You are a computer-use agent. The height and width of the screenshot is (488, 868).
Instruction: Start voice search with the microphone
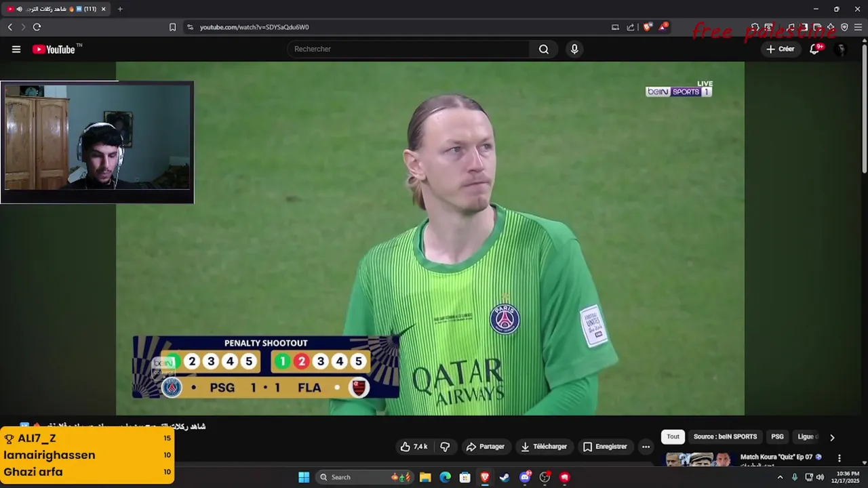[574, 49]
